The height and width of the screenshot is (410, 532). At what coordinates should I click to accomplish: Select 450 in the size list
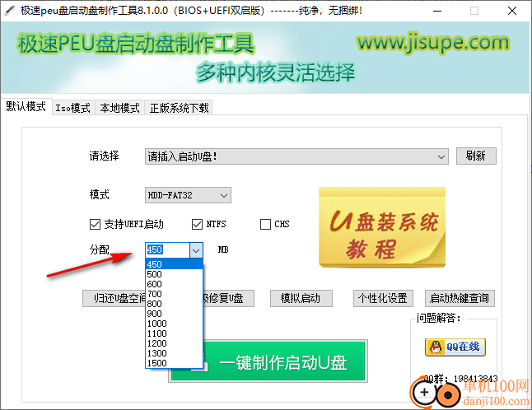pyautogui.click(x=174, y=264)
